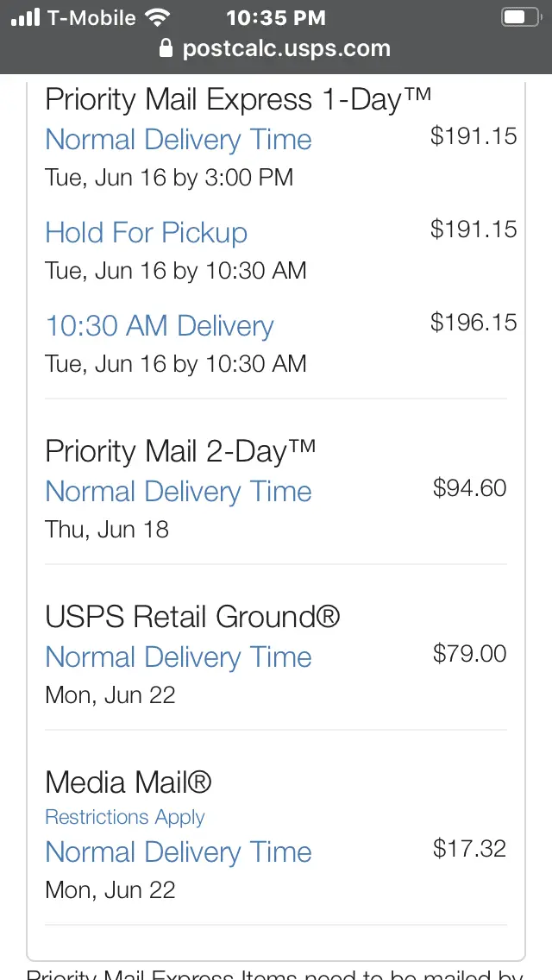Tap the $94.60 Priority Mail 2-Day price

click(x=469, y=488)
